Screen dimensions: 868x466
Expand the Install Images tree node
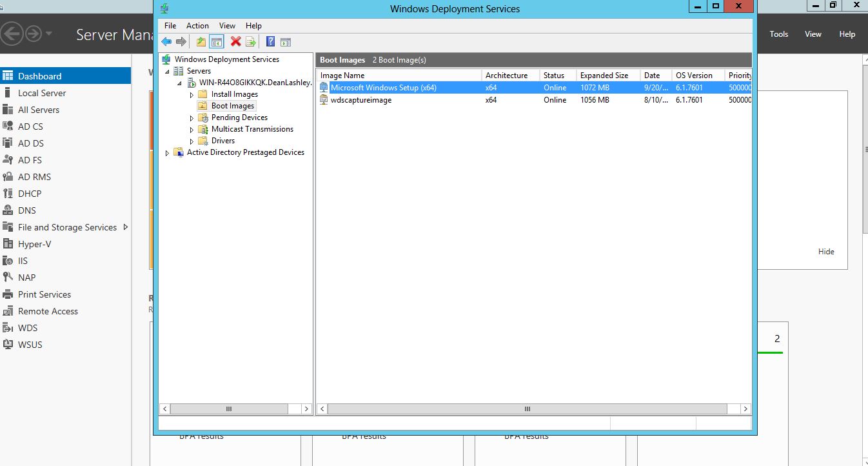point(192,95)
